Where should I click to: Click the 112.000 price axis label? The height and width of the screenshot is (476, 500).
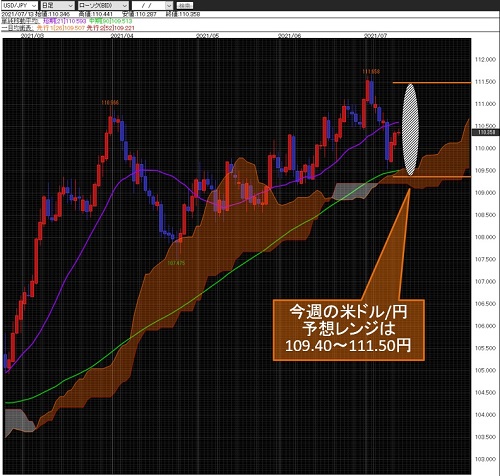[485, 60]
